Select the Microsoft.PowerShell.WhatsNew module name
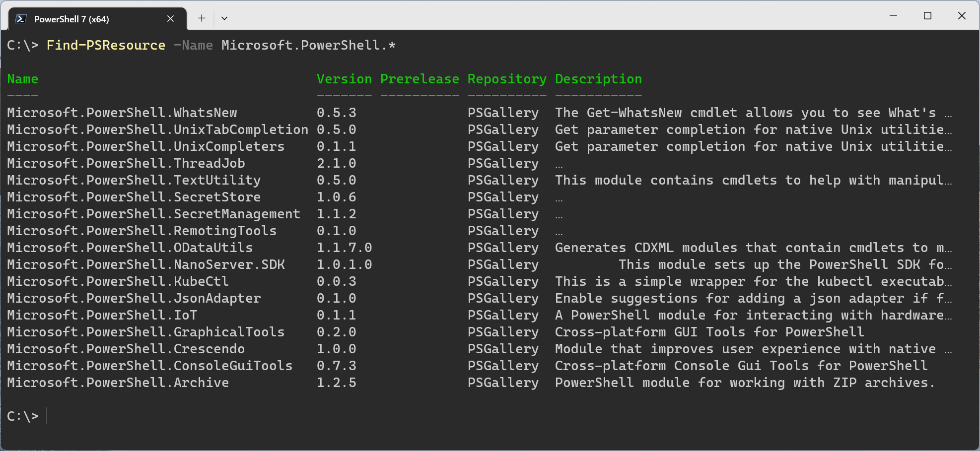980x451 pixels. click(x=122, y=113)
